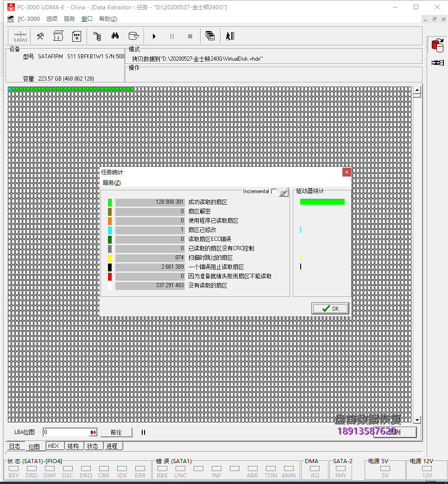Click the green successfully-read sectors color swatch
The width and height of the screenshot is (448, 484).
[110, 202]
